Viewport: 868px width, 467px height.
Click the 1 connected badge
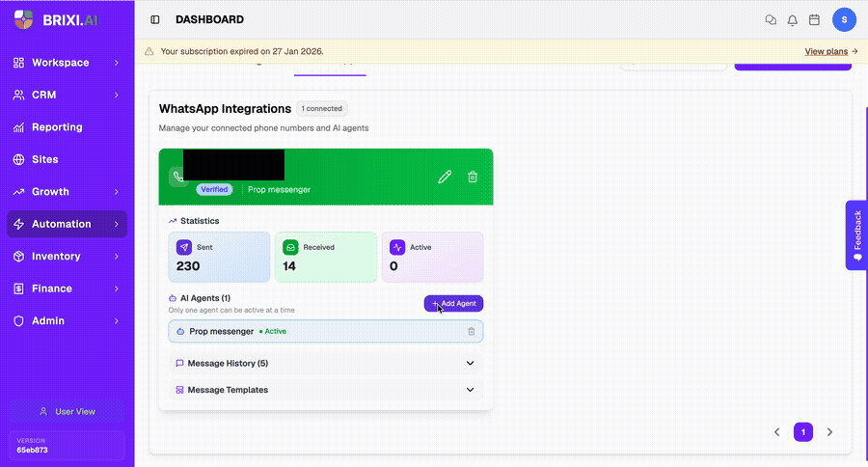[321, 109]
